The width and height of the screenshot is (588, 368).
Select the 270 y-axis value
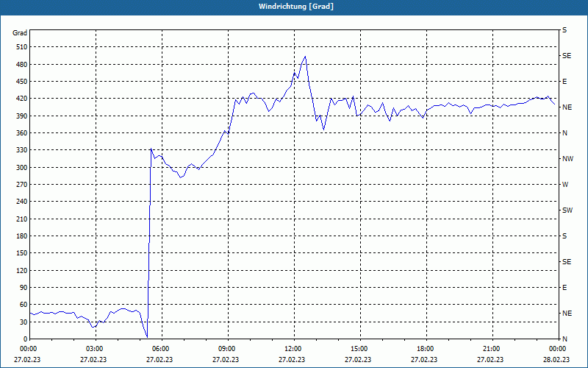22,185
